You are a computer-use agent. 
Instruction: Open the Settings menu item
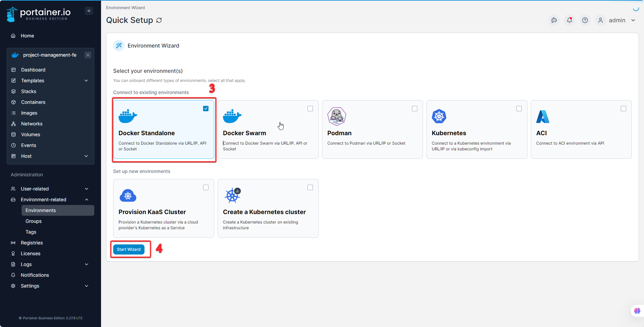(51, 286)
